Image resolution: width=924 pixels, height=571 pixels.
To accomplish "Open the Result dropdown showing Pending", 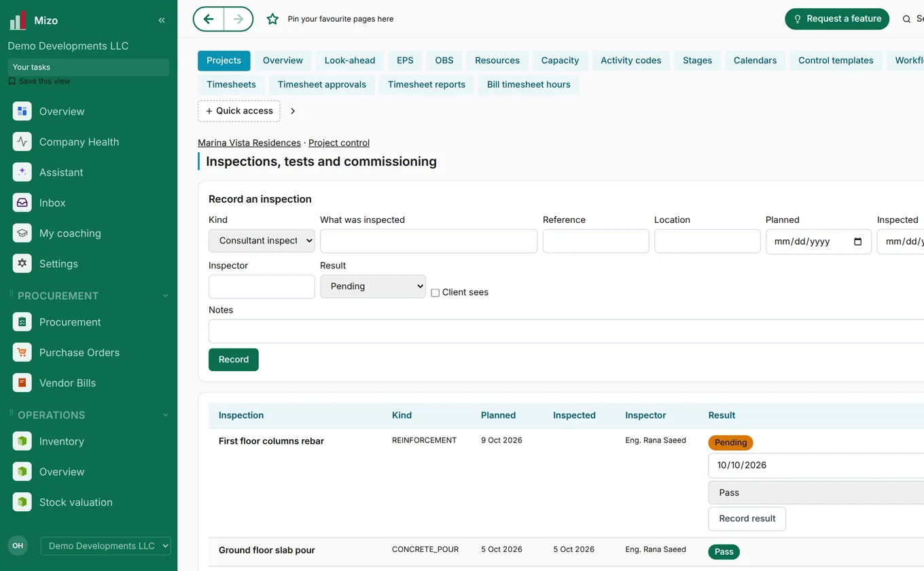I will 373,286.
